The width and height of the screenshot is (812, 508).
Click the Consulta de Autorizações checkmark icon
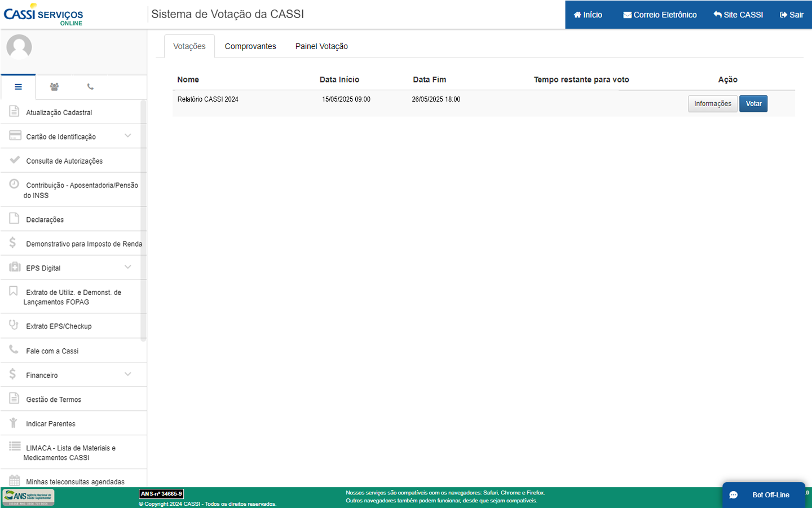tap(15, 160)
